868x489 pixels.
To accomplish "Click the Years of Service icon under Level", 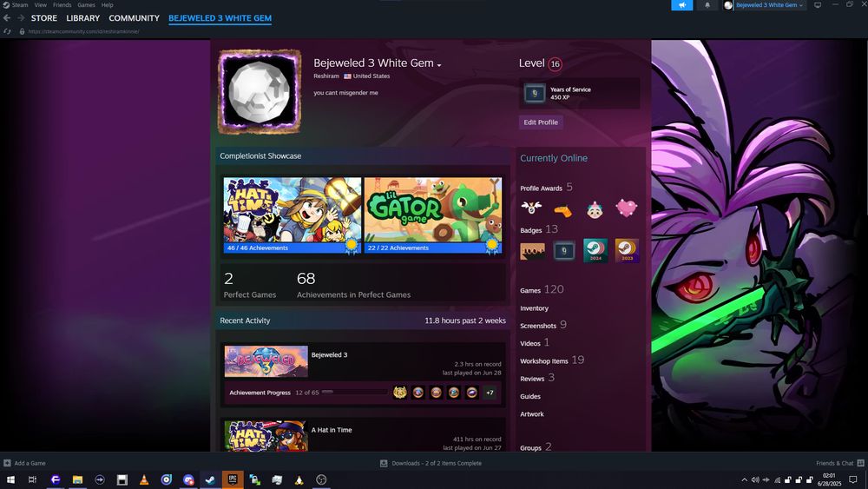I will (x=534, y=93).
